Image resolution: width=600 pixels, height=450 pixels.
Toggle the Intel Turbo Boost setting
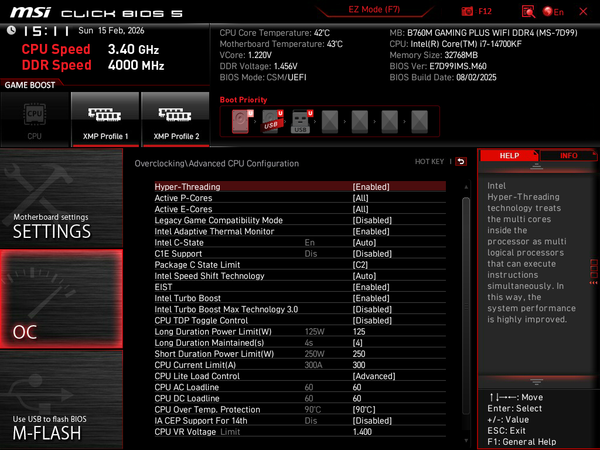click(x=300, y=298)
